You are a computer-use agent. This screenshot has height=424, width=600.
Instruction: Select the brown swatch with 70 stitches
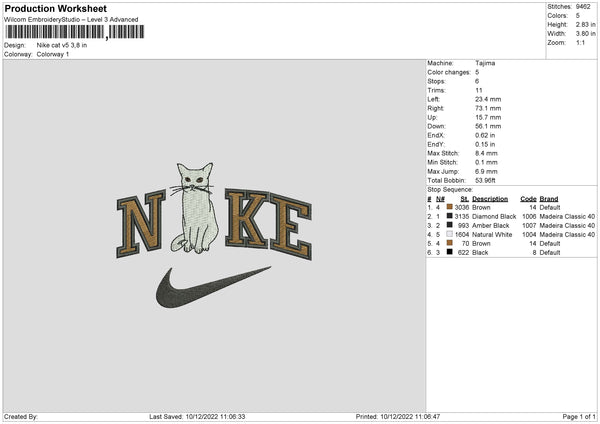tap(450, 243)
